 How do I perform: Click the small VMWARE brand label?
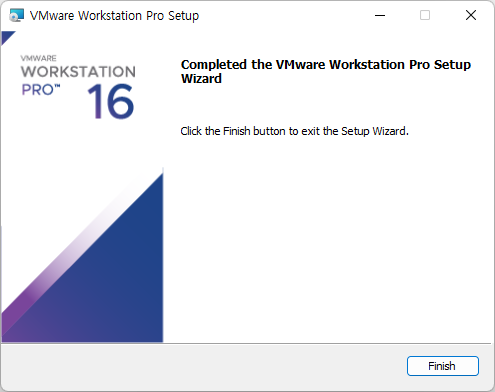38,58
